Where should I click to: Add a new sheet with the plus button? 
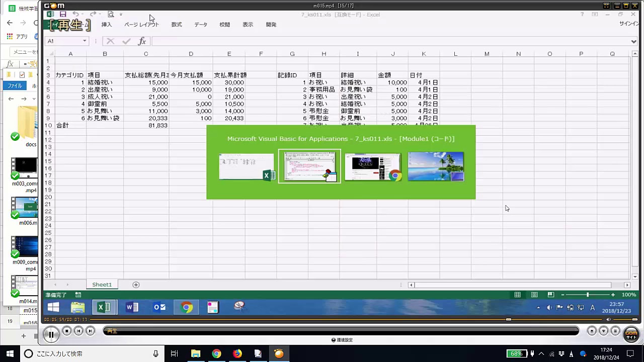pos(136,285)
